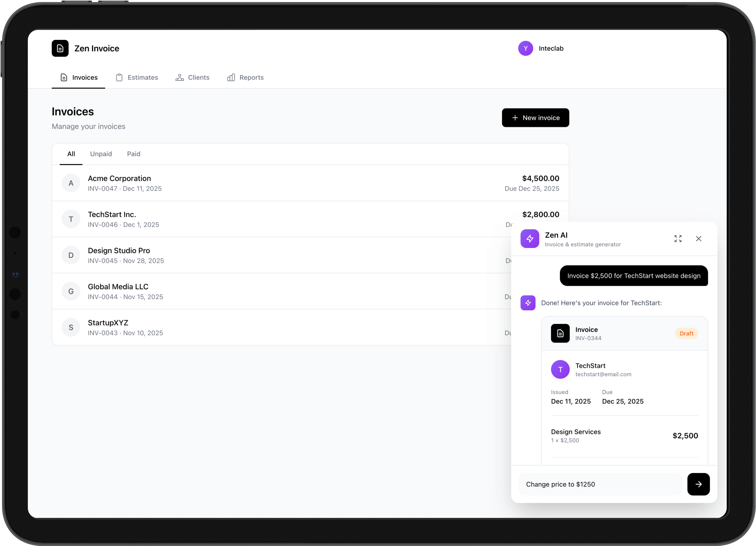756x546 pixels.
Task: Select the All filter tab
Action: (x=71, y=154)
